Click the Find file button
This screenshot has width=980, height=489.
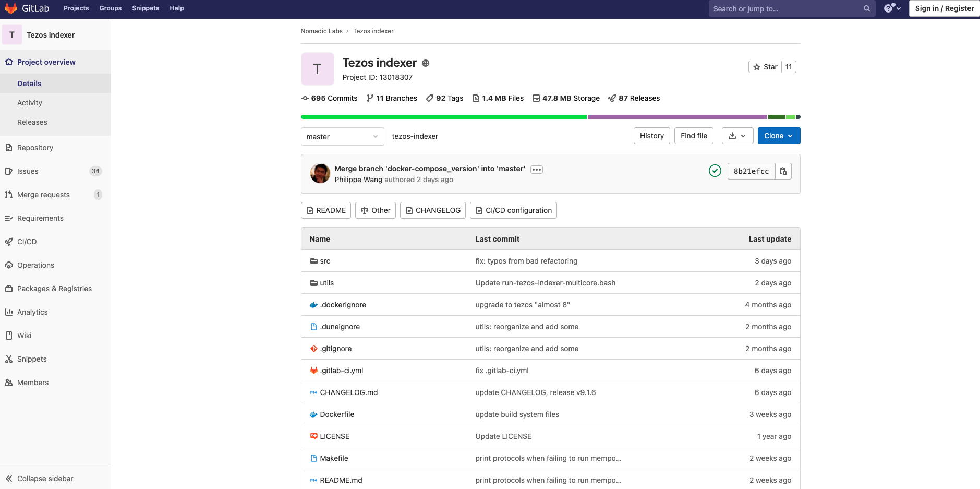(694, 136)
